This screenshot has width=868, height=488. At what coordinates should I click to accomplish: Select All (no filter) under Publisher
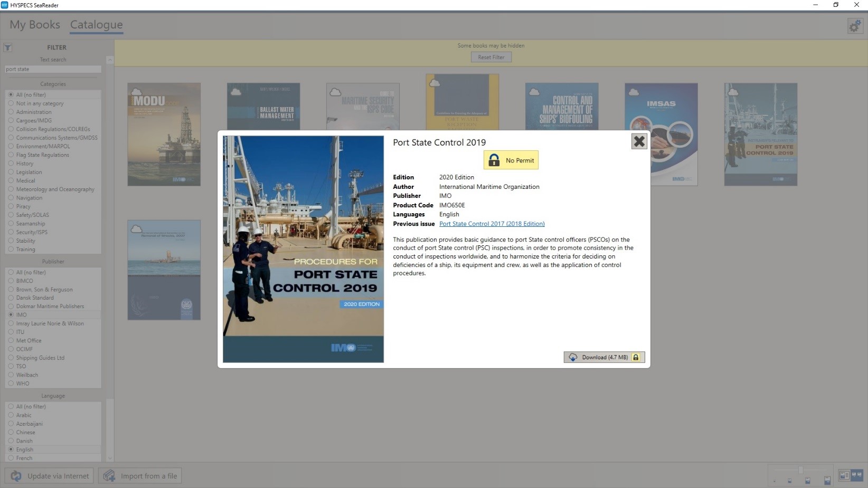(x=31, y=272)
